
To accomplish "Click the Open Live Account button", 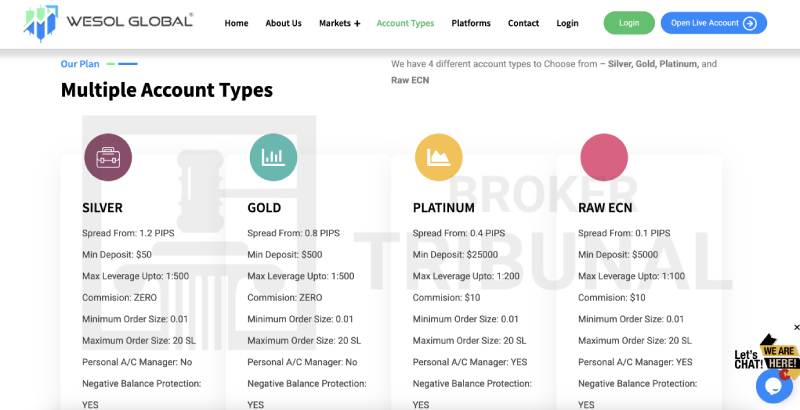I will pos(714,23).
